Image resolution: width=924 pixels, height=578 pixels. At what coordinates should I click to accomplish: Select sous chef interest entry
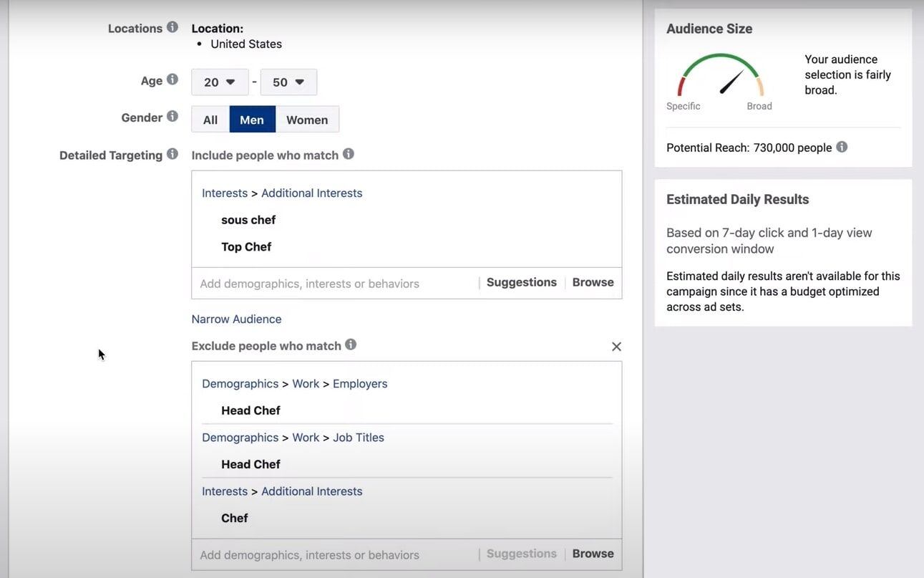(248, 220)
